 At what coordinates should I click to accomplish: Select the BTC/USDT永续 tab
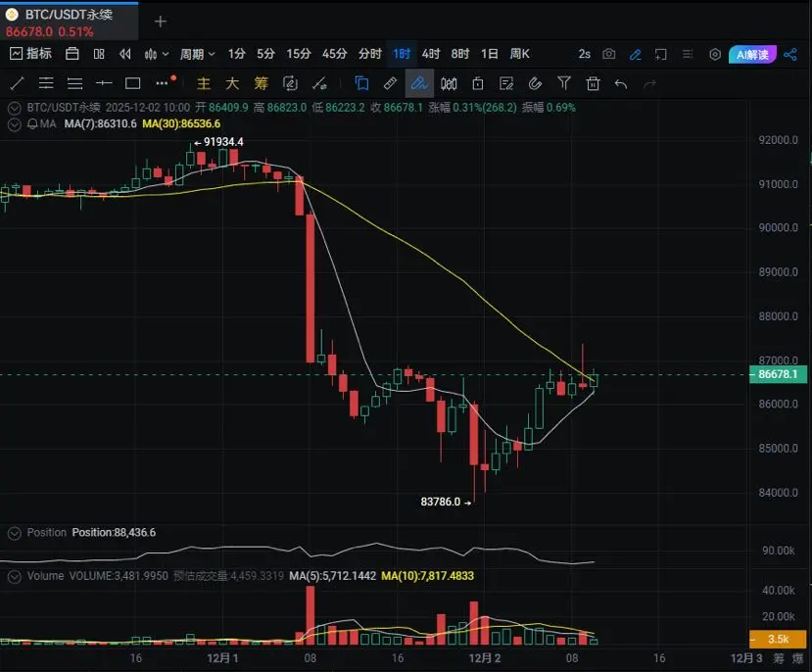coord(69,21)
